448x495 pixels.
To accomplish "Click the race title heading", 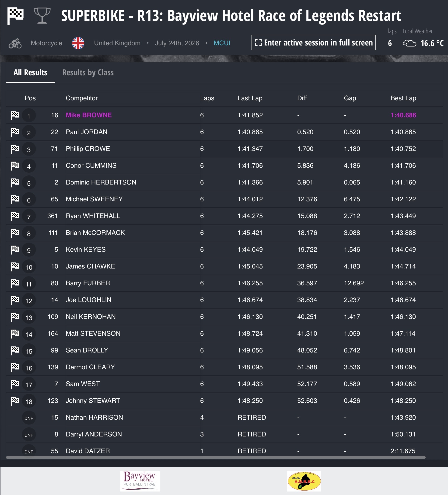I will coord(231,16).
